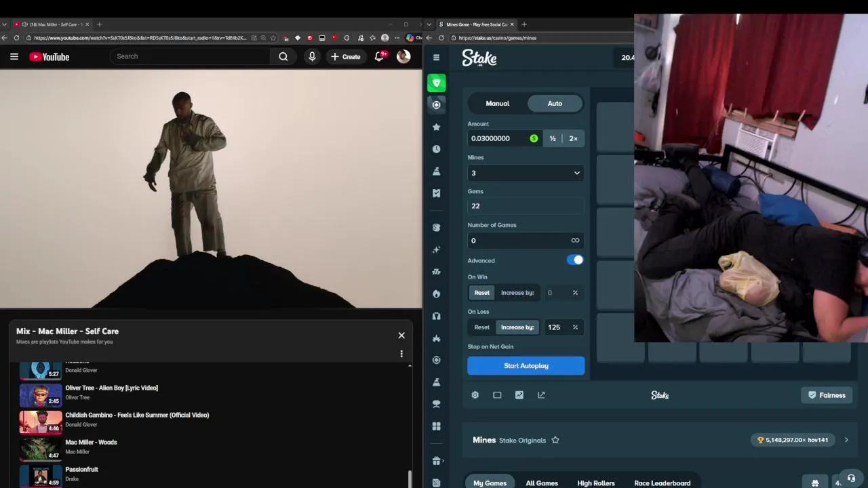Click the YouTube Create button
Screen dimensions: 868x488
346,57
